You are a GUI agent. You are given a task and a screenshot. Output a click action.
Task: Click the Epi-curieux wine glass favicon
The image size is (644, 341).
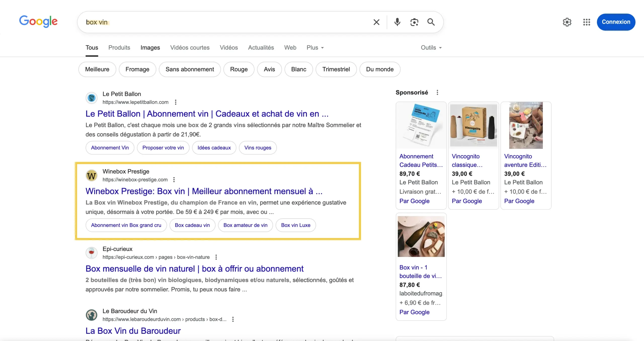point(92,253)
